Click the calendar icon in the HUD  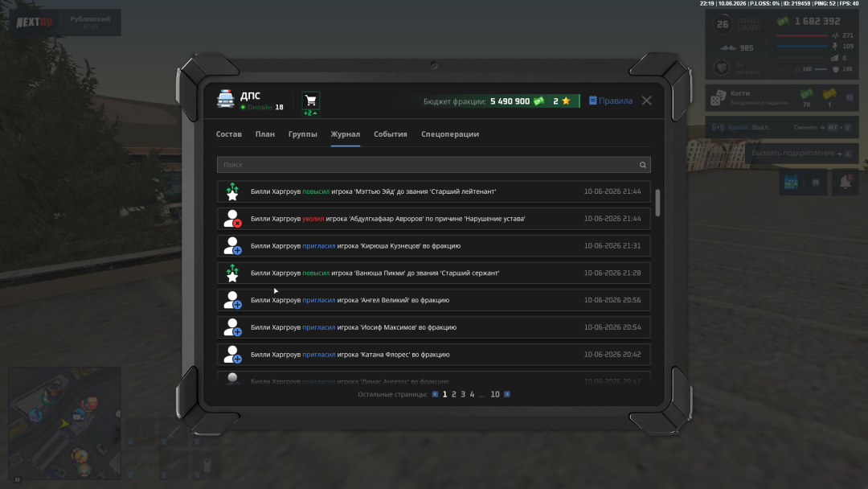coord(791,182)
